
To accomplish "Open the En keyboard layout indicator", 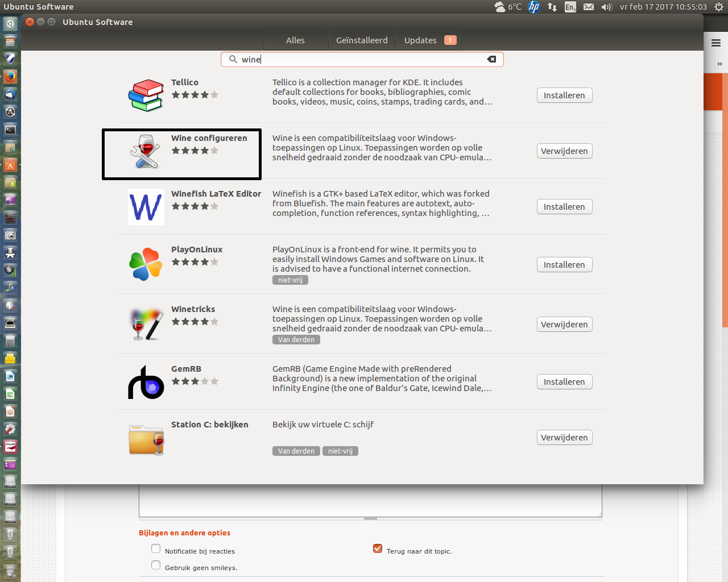I will (x=570, y=7).
